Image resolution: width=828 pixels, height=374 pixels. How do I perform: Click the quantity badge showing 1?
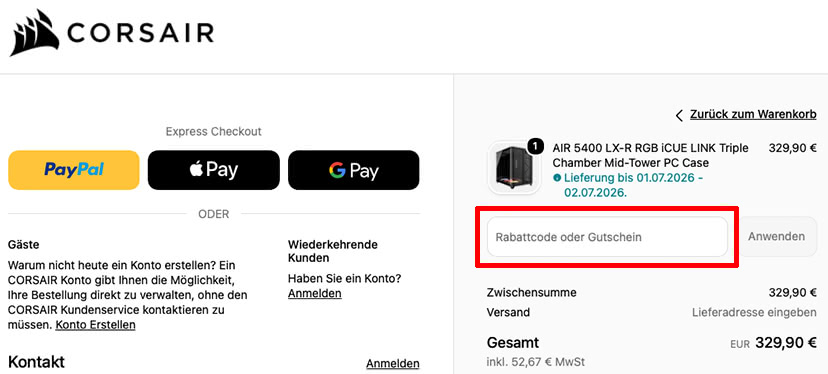click(x=535, y=147)
